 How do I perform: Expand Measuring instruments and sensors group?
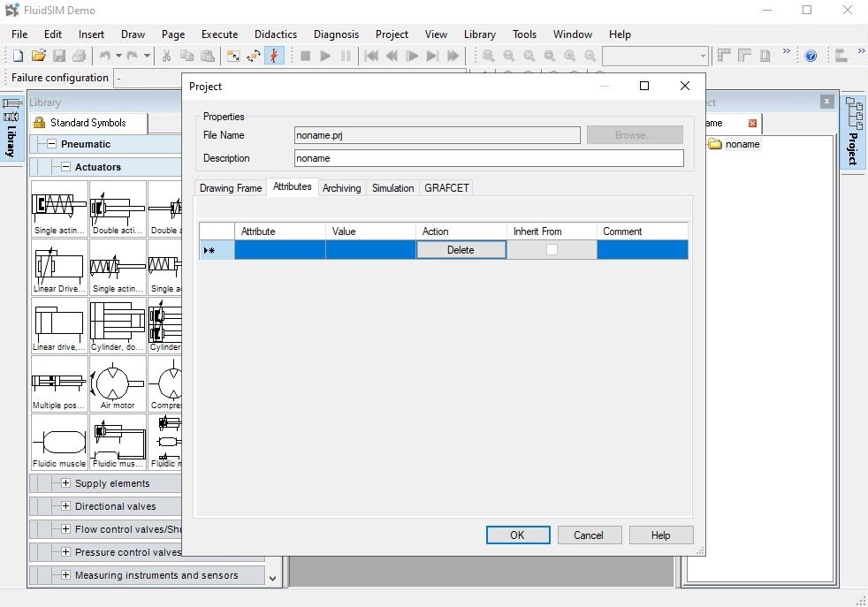65,575
